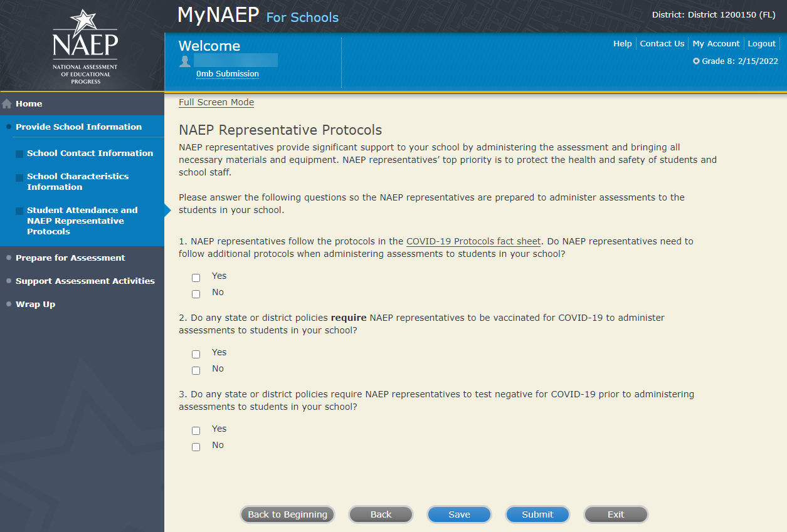Open the COVID-19 Protocols fact sheet link
The width and height of the screenshot is (787, 532).
click(x=473, y=241)
